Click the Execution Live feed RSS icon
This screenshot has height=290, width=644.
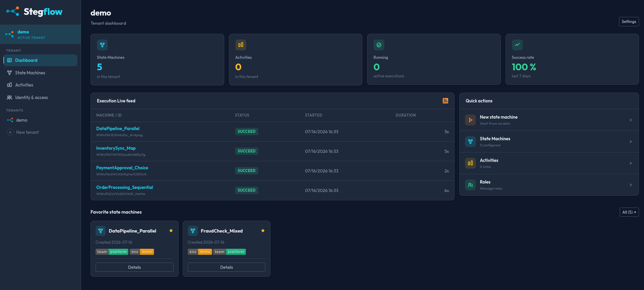point(445,101)
